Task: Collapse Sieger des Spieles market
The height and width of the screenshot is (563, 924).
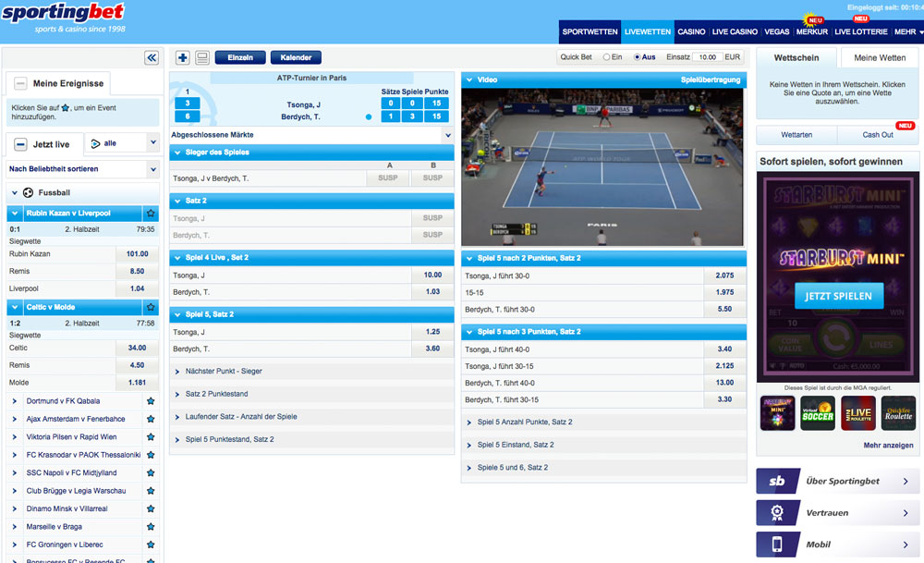Action: [x=177, y=153]
